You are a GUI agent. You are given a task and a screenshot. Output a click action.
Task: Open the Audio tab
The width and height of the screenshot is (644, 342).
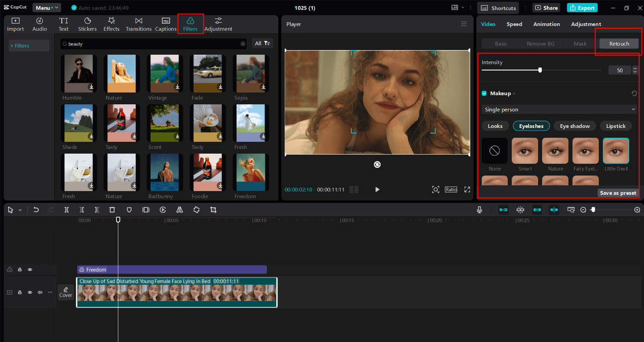pos(40,24)
